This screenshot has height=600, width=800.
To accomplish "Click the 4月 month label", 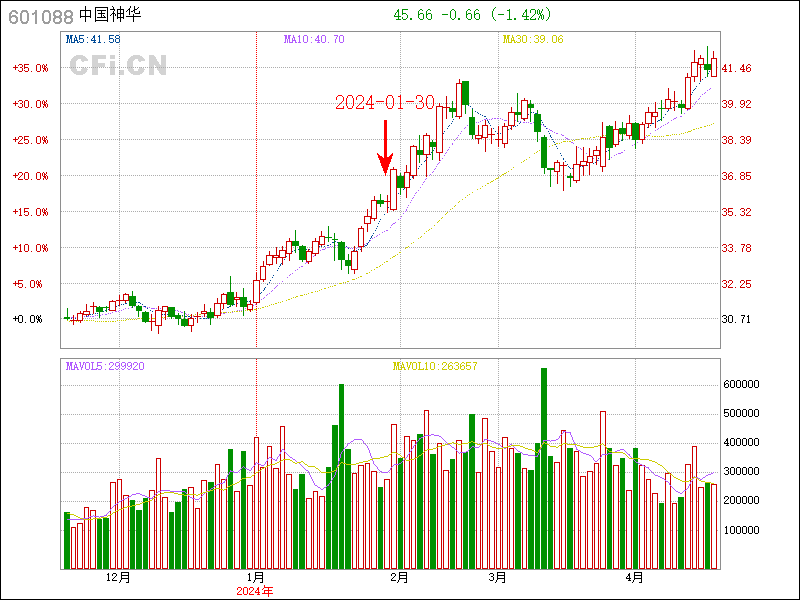I will pyautogui.click(x=635, y=578).
